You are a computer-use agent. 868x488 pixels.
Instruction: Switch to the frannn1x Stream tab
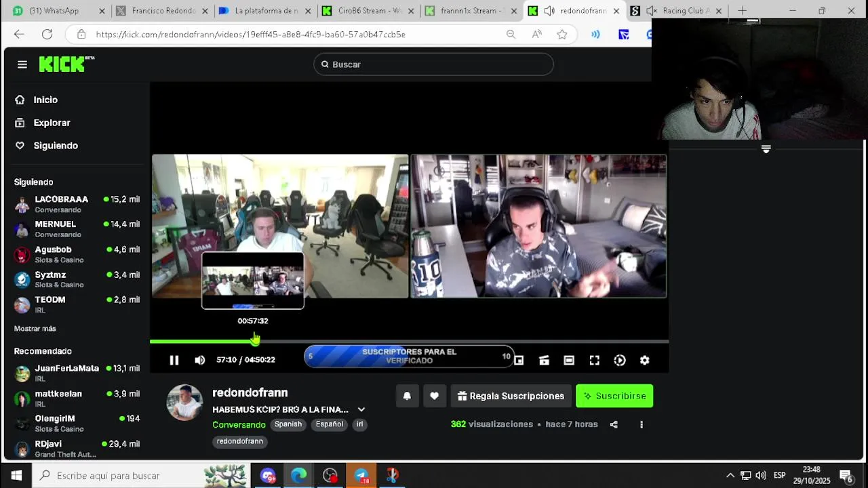471,11
